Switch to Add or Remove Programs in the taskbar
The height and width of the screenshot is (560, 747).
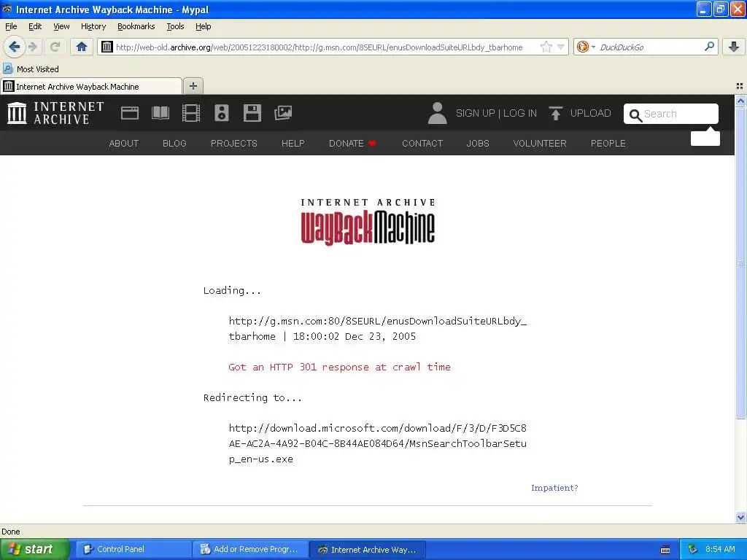coord(251,549)
